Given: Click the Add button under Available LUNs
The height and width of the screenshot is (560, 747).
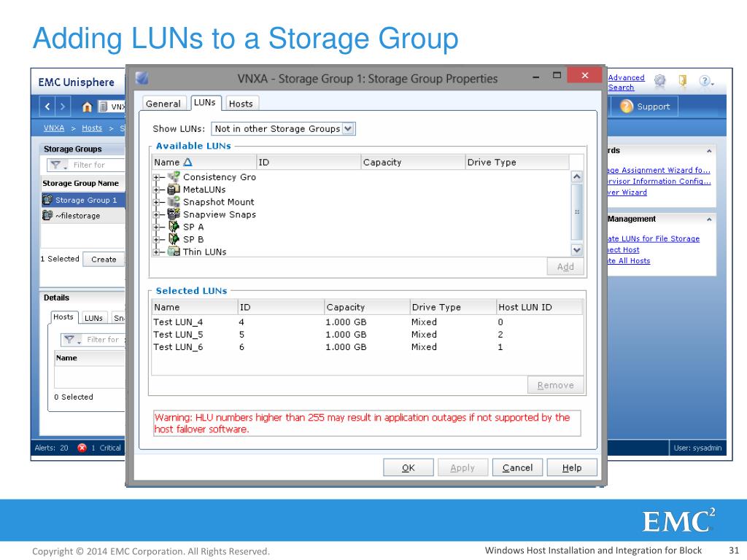Looking at the screenshot, I should coord(565,267).
